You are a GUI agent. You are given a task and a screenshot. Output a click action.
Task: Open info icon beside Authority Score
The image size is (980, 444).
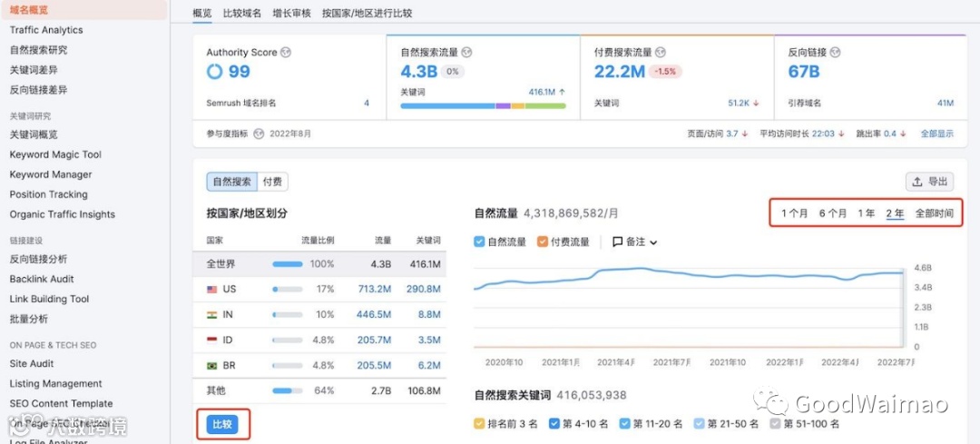click(286, 53)
